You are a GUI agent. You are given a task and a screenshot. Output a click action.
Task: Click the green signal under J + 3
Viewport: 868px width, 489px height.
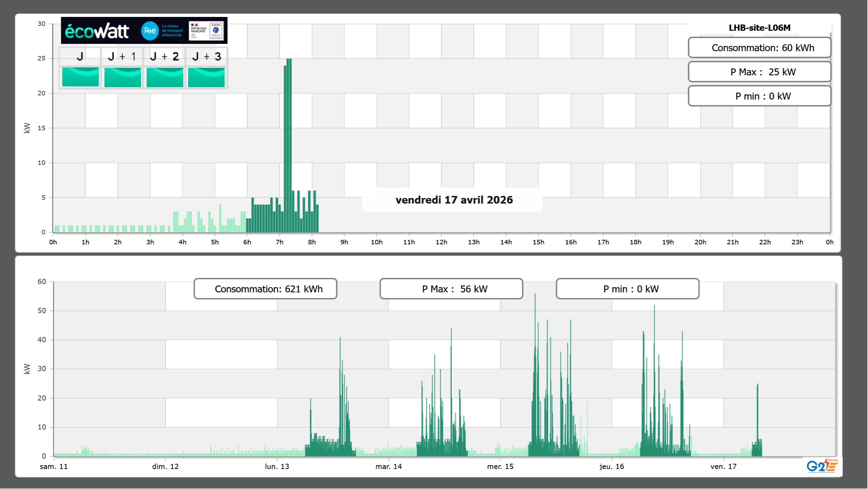click(206, 77)
